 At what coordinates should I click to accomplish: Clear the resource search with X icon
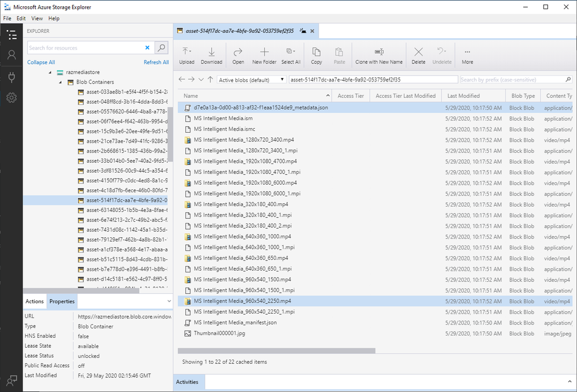[147, 47]
